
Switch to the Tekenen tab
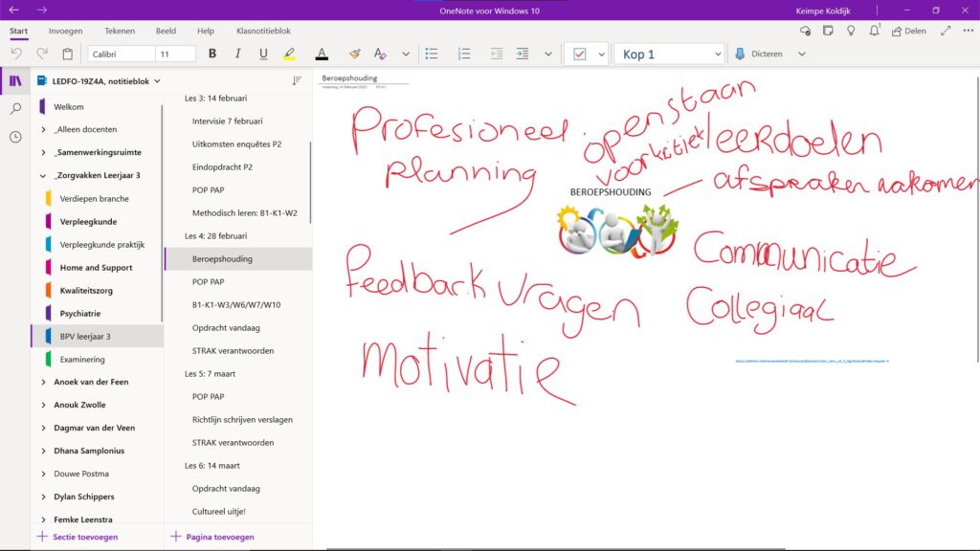(x=120, y=32)
